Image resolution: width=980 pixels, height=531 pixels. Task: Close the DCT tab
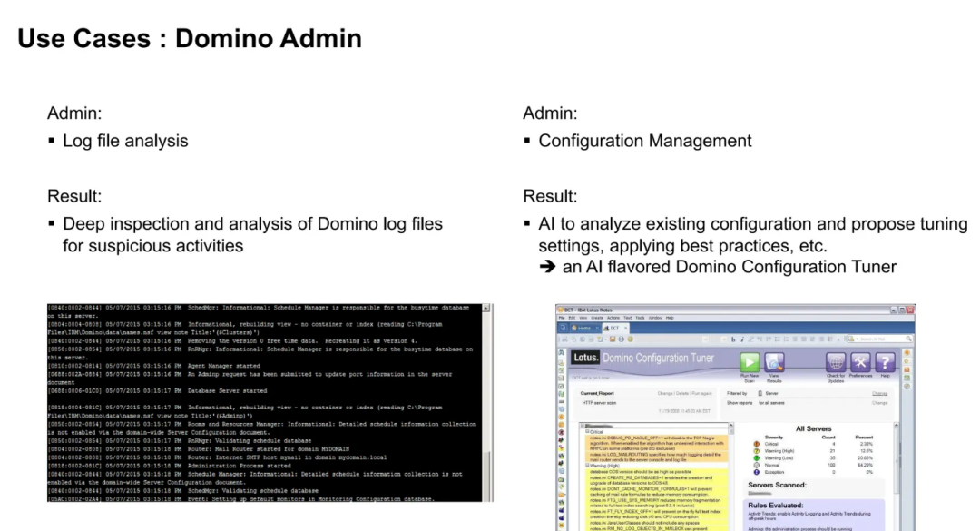[x=625, y=328]
